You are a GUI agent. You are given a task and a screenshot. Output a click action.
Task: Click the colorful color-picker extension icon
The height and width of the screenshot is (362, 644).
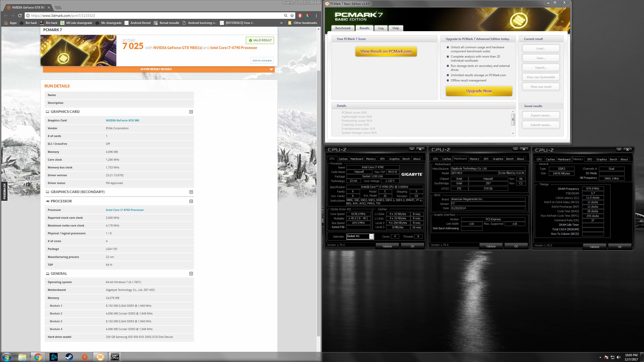point(308,16)
